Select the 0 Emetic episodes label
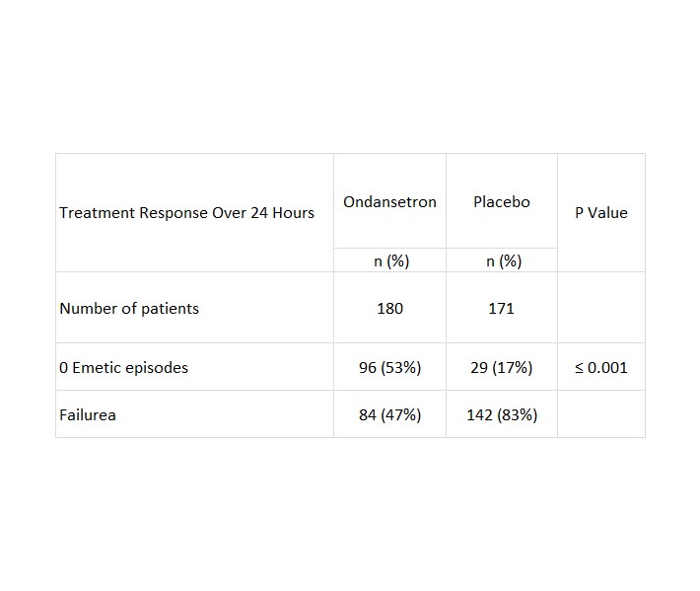 pyautogui.click(x=123, y=367)
